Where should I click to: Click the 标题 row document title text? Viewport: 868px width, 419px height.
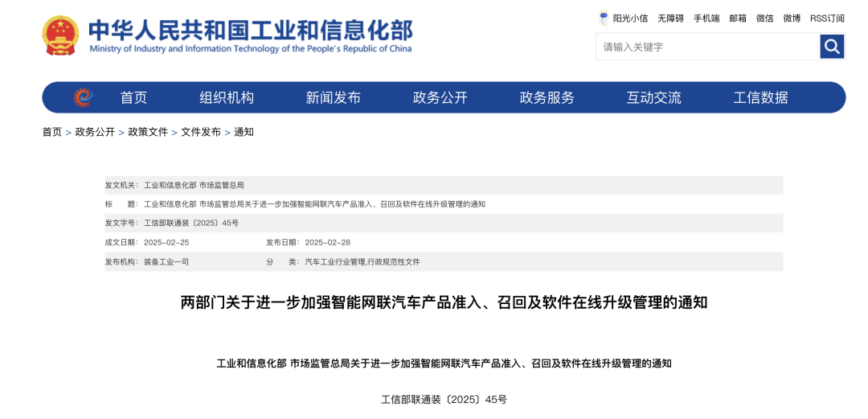click(x=314, y=204)
